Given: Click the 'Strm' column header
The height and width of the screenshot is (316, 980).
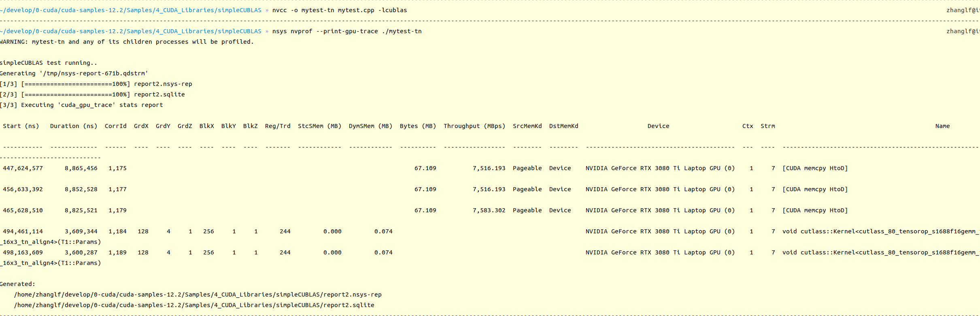Looking at the screenshot, I should coord(768,126).
